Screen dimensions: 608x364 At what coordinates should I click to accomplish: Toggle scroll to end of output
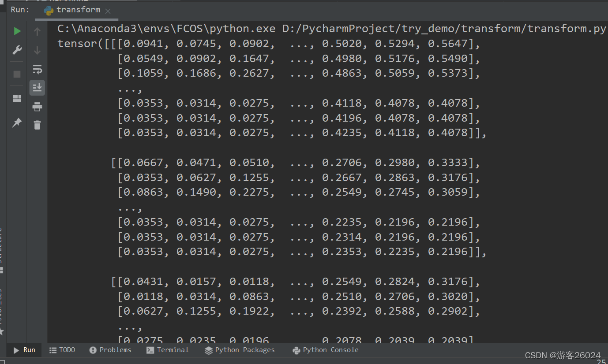(x=38, y=88)
